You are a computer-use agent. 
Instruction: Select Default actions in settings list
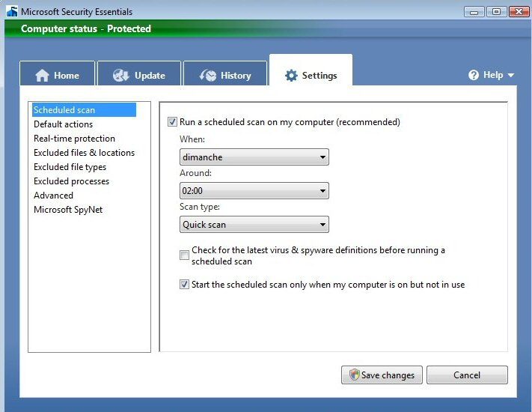tap(63, 124)
